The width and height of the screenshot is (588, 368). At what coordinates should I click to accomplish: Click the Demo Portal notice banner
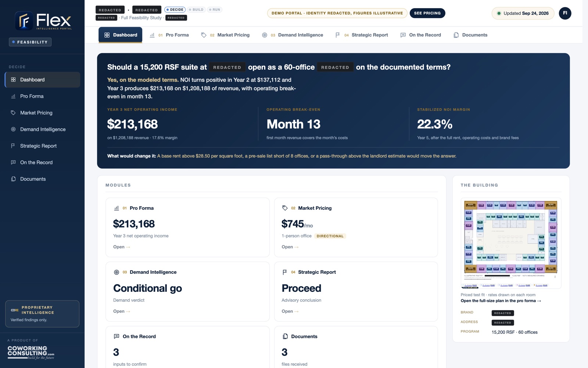(x=337, y=13)
